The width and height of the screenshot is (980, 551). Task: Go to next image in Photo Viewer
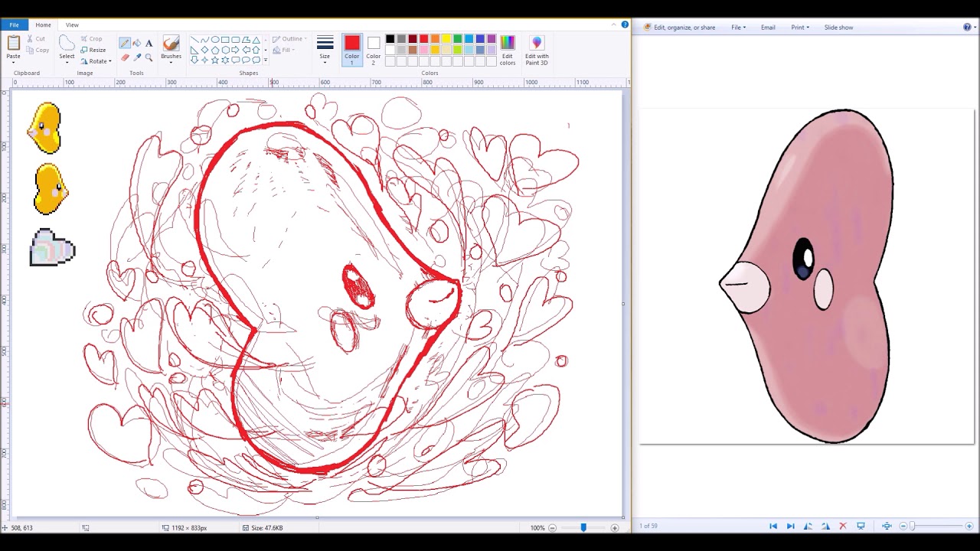(791, 526)
